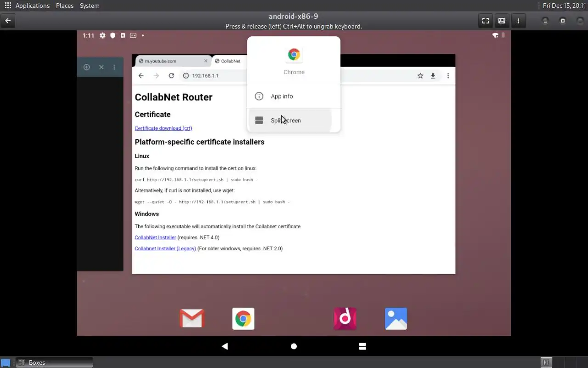The image size is (588, 368).
Task: Click the show desktop button in the bottom panel
Action: 6,362
